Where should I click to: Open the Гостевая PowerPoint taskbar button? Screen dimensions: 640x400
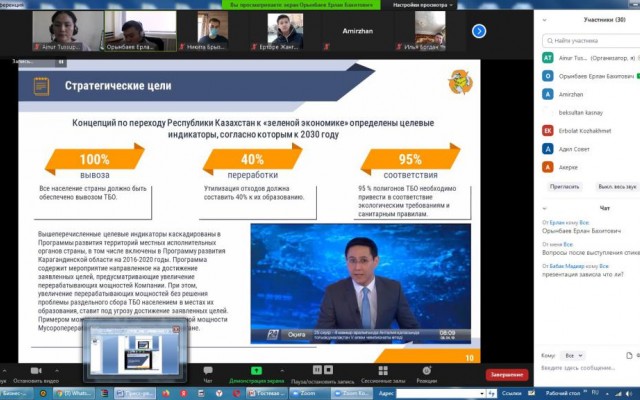267,393
